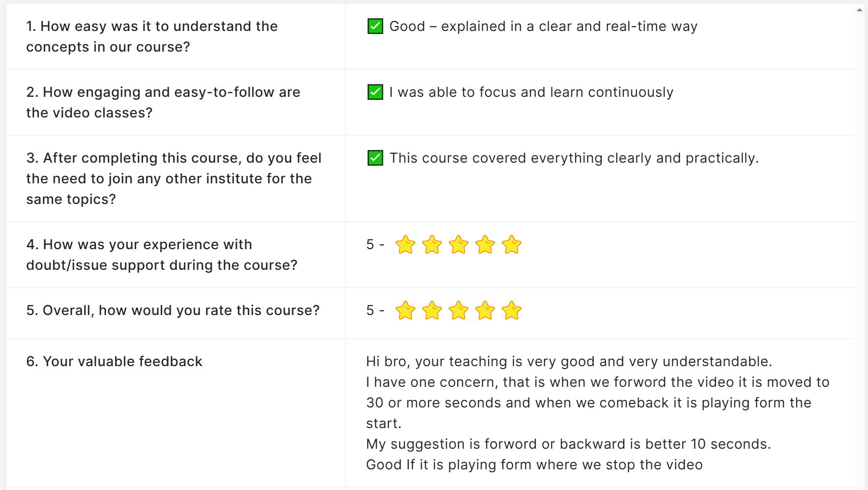Click question 1 text about understanding concepts

coord(152,36)
